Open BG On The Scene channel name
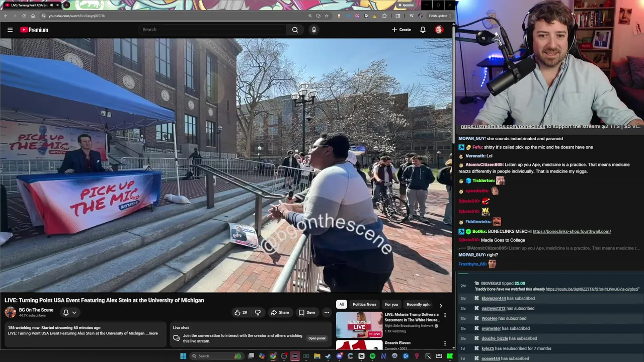This screenshot has height=362, width=644. click(36, 310)
